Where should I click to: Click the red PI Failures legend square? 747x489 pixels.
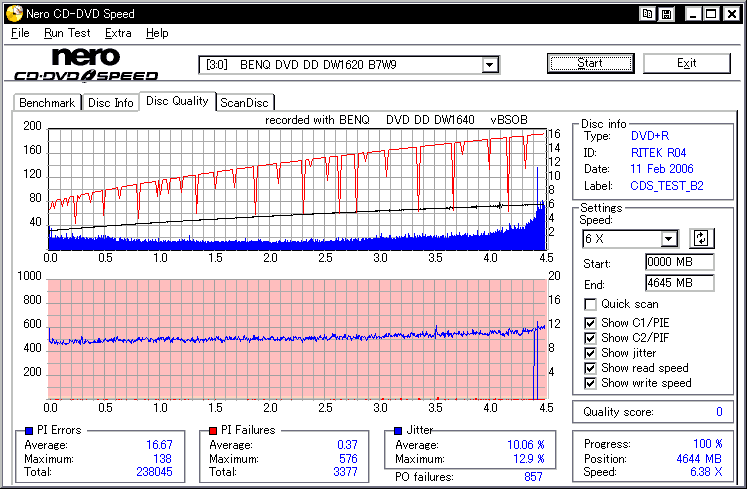212,430
